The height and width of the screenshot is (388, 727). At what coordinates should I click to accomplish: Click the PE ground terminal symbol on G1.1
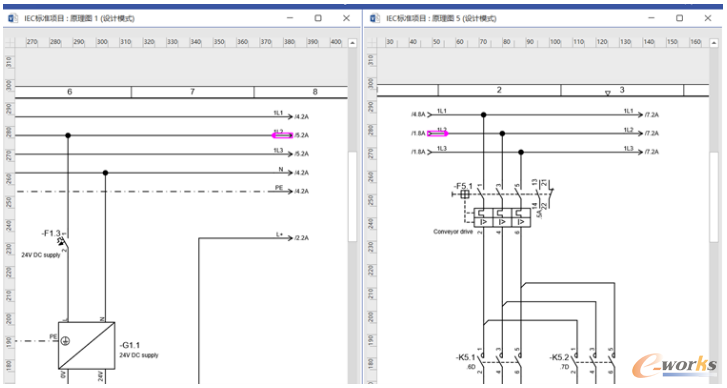pyautogui.click(x=65, y=341)
